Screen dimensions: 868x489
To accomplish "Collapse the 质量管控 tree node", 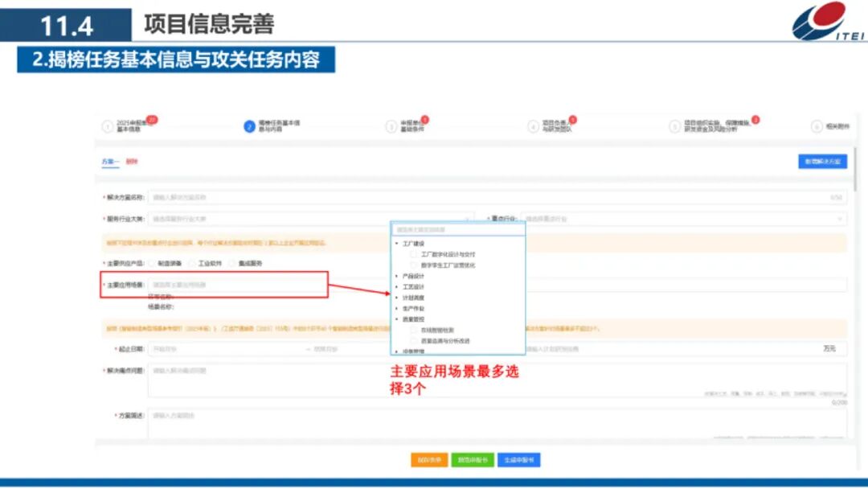I will (397, 319).
